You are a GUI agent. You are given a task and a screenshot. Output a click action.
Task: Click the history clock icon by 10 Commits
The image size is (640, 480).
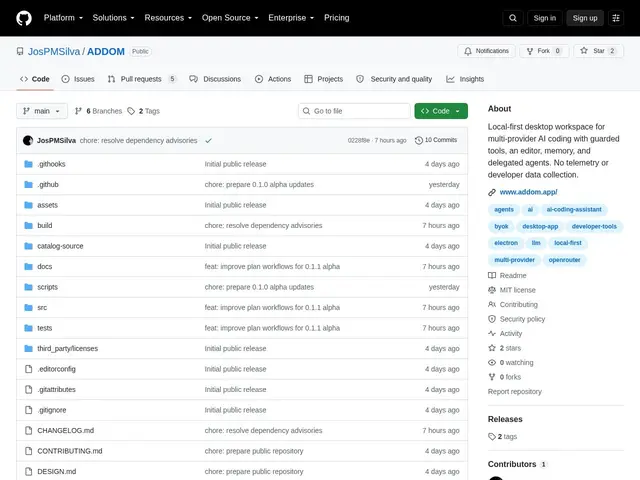pyautogui.click(x=418, y=140)
